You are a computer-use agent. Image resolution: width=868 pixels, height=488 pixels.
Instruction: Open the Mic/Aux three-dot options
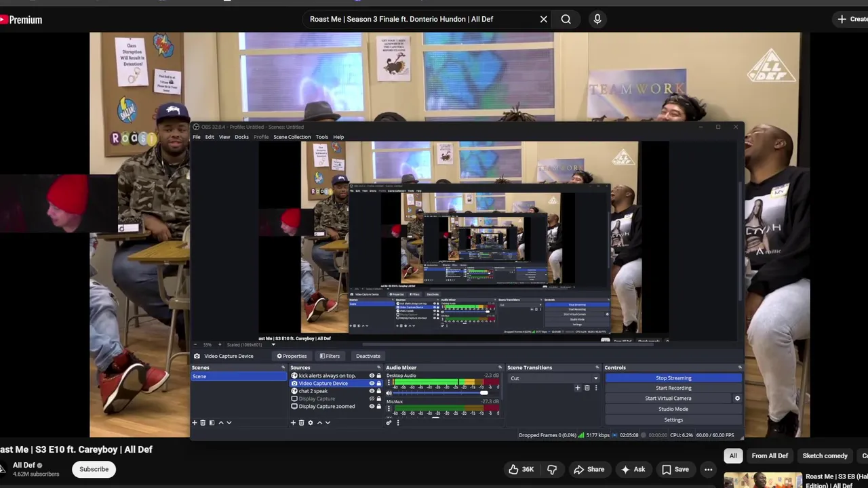point(389,410)
